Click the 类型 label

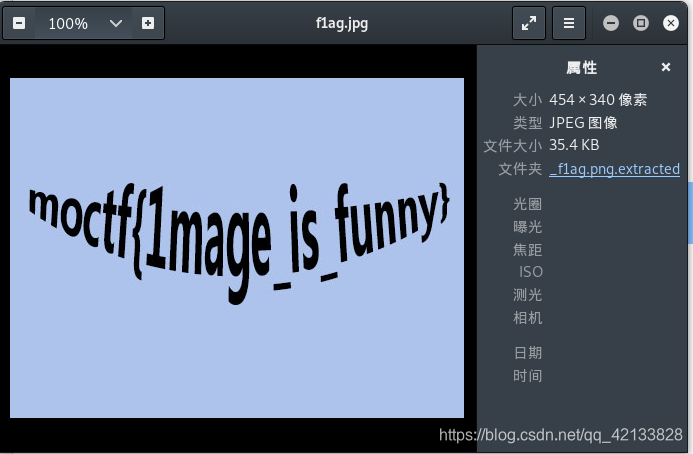tap(527, 123)
